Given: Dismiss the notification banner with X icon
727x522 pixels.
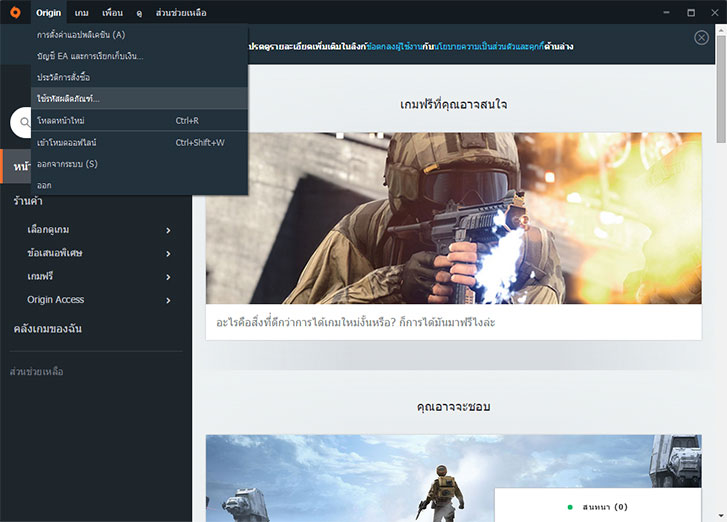Looking at the screenshot, I should 701,38.
